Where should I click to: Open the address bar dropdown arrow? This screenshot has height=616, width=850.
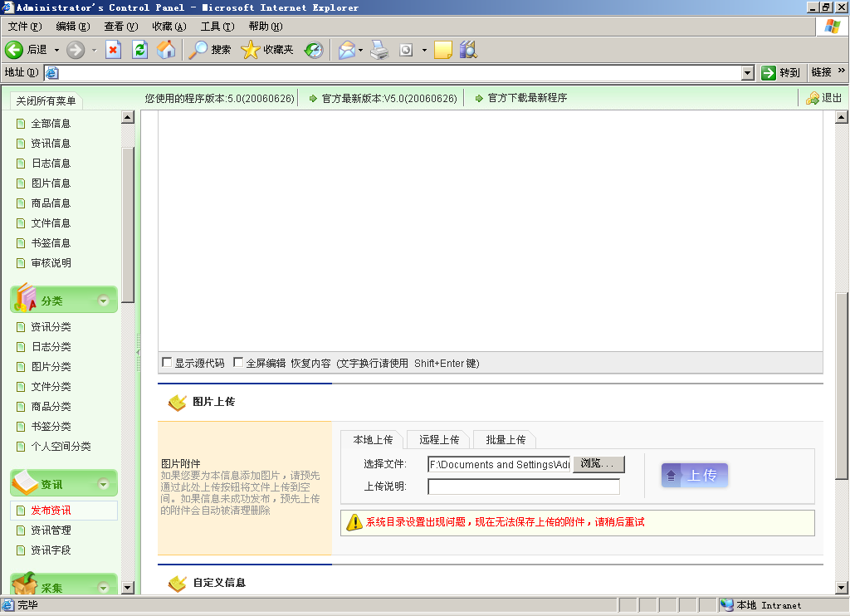coord(748,73)
